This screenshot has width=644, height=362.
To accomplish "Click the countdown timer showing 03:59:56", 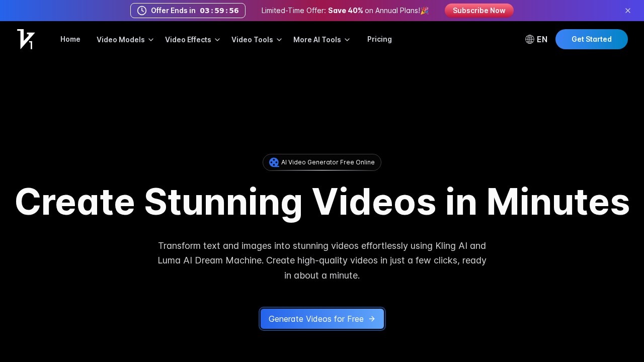I will [219, 11].
